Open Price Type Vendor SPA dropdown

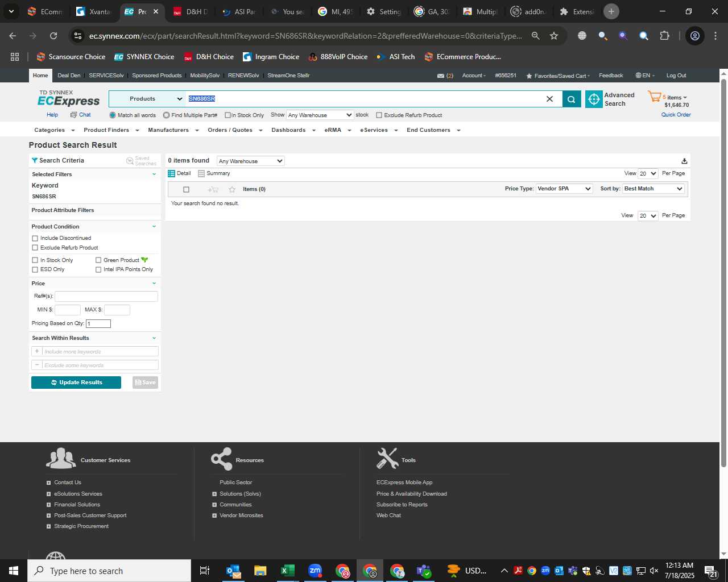click(564, 189)
